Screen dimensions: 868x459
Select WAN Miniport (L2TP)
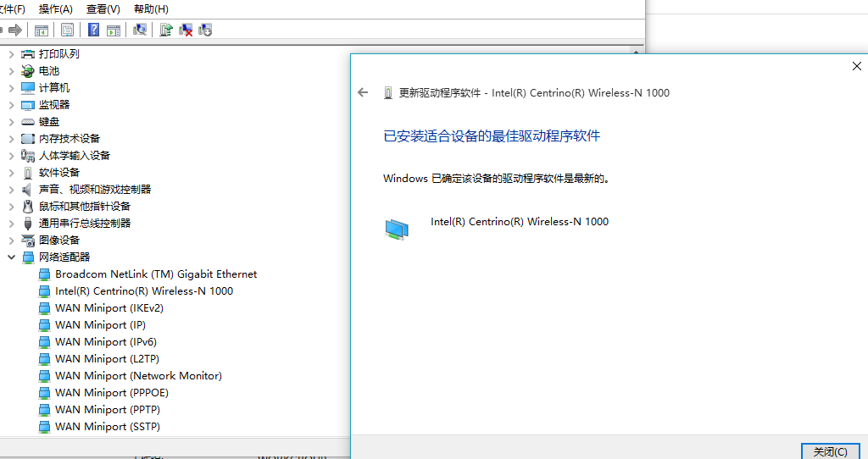(x=107, y=359)
